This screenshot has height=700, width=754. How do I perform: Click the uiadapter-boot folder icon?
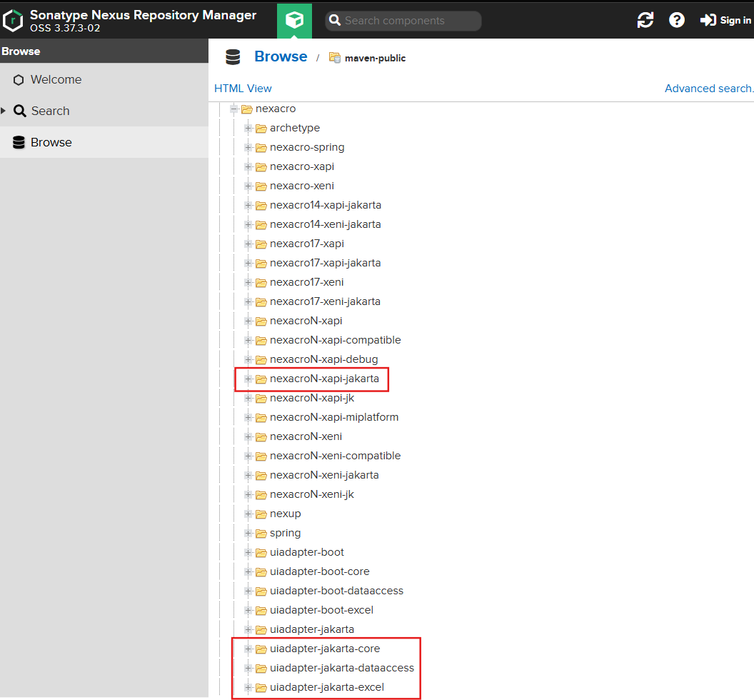tap(261, 553)
